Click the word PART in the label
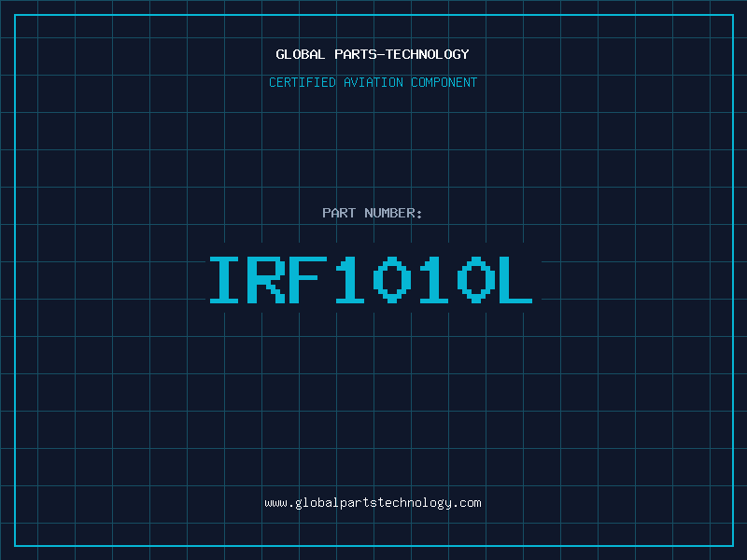 (x=337, y=213)
